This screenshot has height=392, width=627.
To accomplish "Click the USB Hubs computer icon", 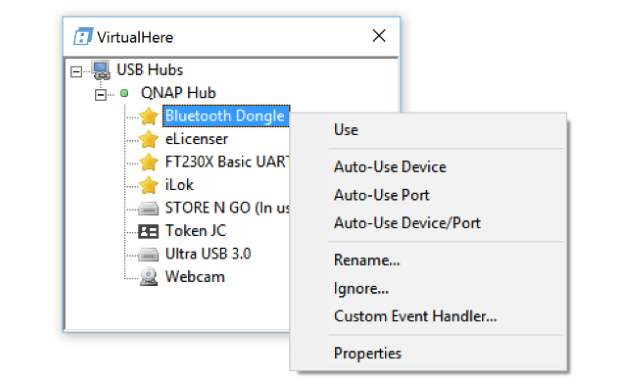I will 101,70.
